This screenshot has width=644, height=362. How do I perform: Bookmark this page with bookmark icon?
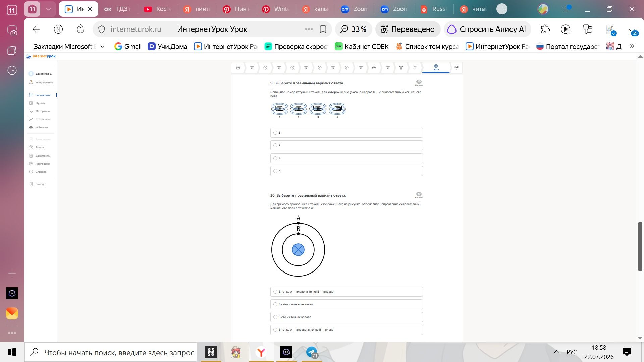323,29
